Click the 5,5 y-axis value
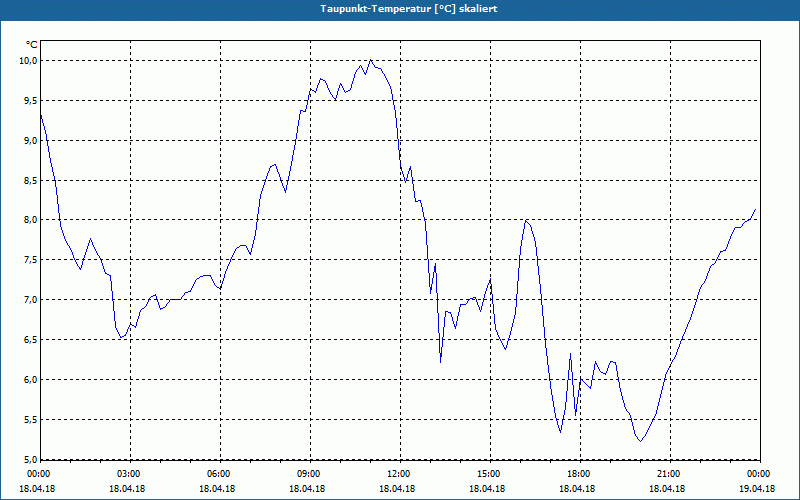The image size is (800, 500). tap(31, 419)
